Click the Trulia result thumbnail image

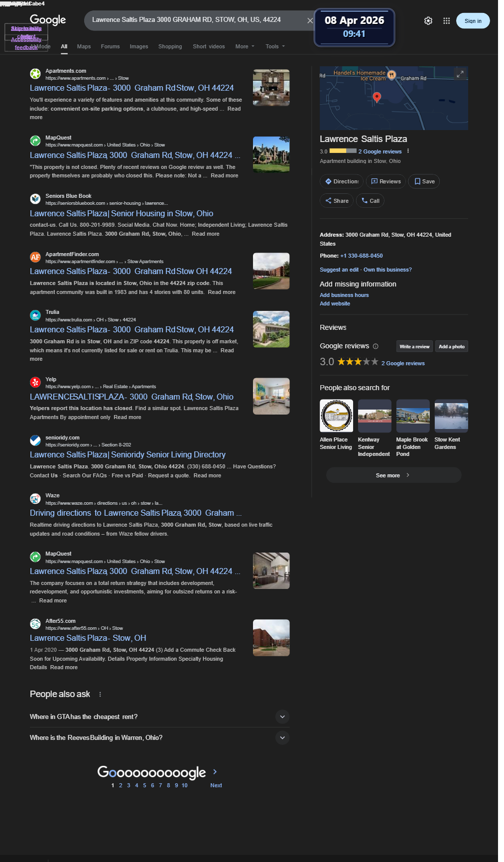click(x=271, y=329)
